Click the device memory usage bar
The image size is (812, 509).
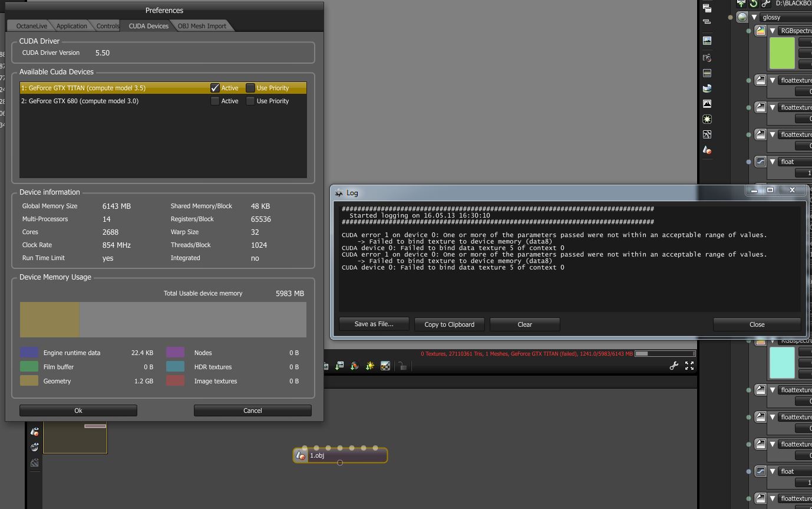pyautogui.click(x=163, y=320)
